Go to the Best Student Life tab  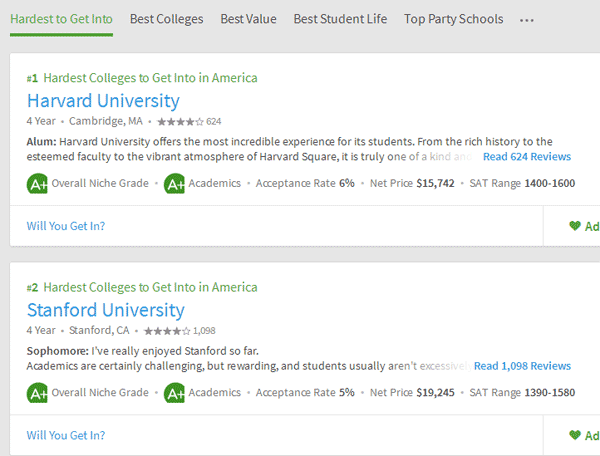[x=340, y=19]
